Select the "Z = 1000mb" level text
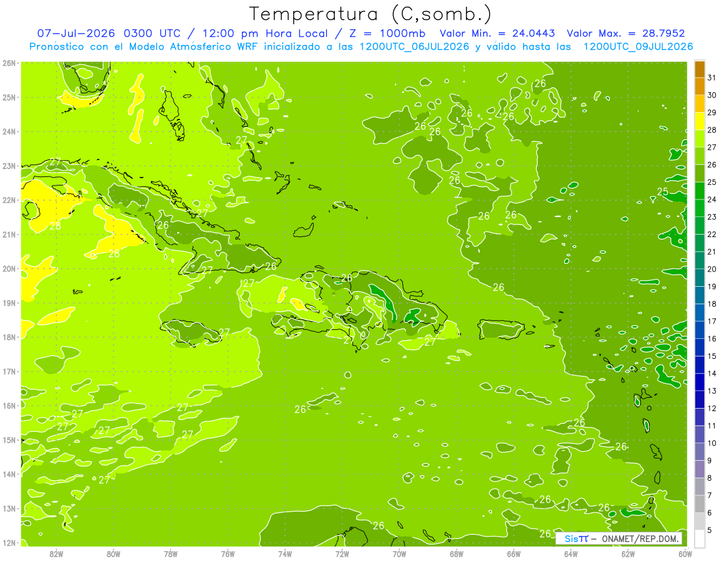Screen dimensions: 728x562 388,33
